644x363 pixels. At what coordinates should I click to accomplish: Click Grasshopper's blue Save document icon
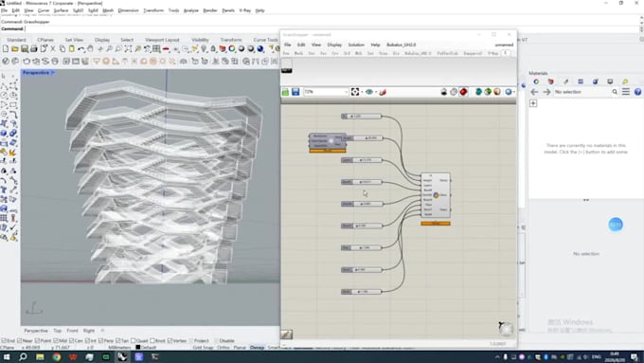[295, 92]
